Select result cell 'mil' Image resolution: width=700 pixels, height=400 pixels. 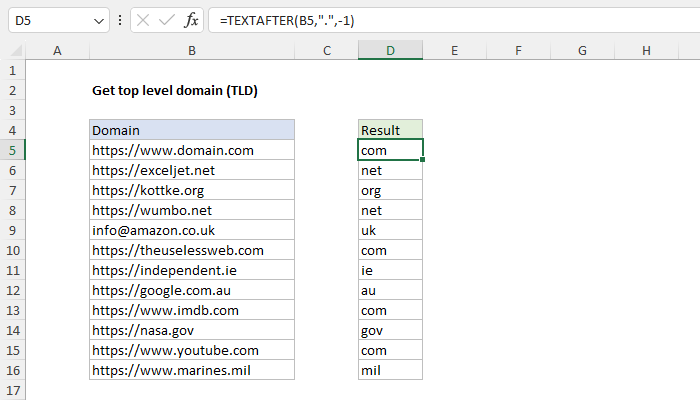click(390, 371)
